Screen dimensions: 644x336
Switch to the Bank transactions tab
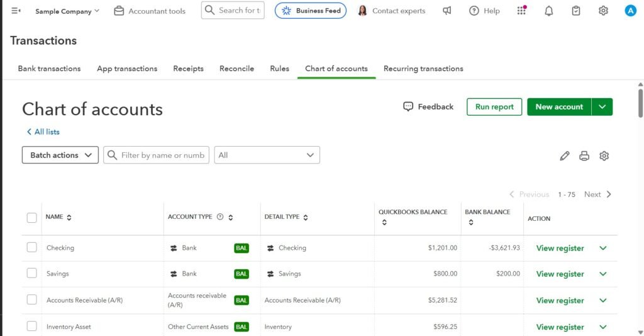pyautogui.click(x=49, y=69)
